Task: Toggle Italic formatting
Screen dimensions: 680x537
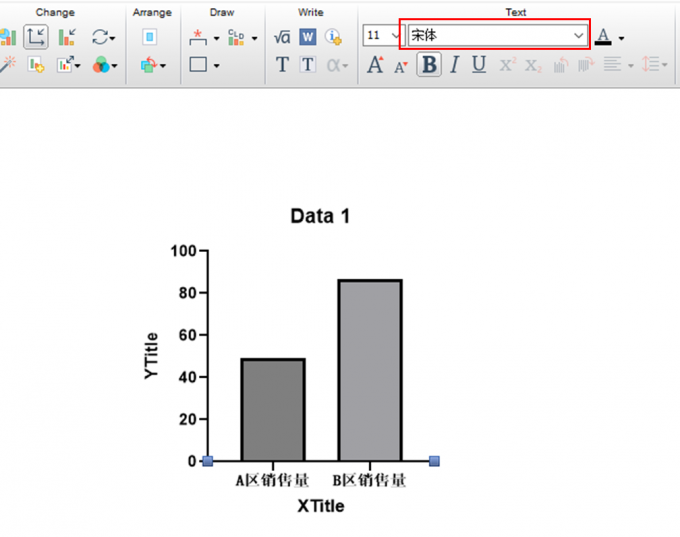Action: [x=454, y=65]
